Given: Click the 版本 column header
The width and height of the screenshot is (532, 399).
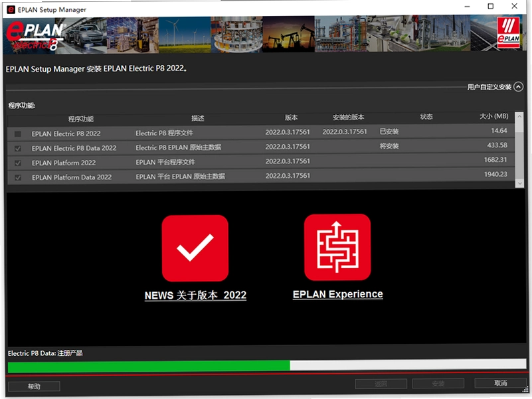Looking at the screenshot, I should (x=291, y=118).
